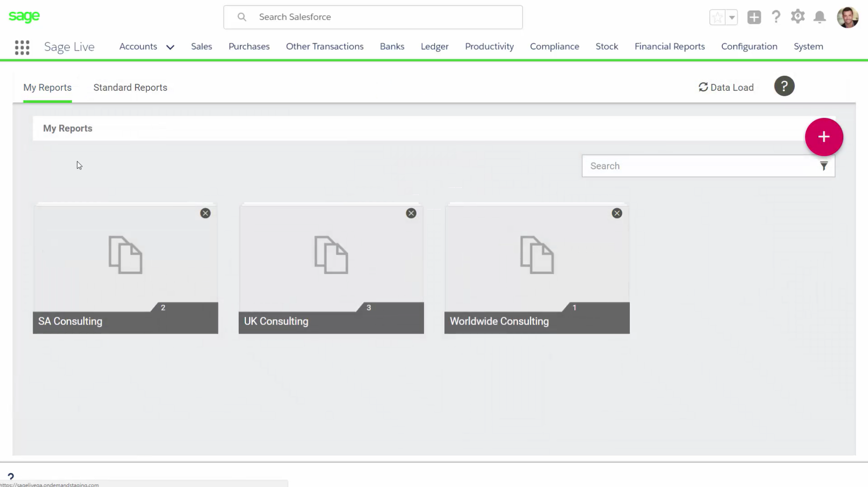
Task: Expand the Accounts menu chevron
Action: coord(170,47)
